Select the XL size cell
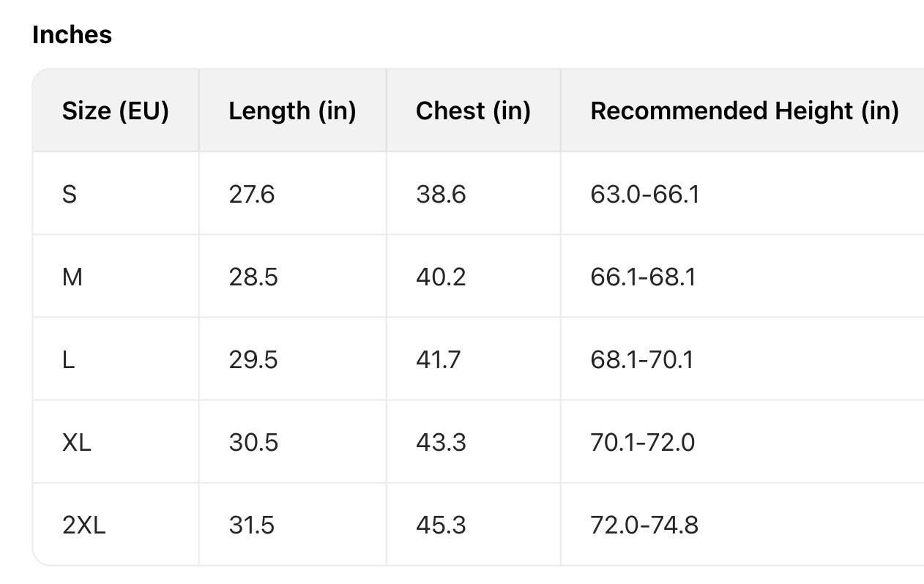 click(x=77, y=443)
